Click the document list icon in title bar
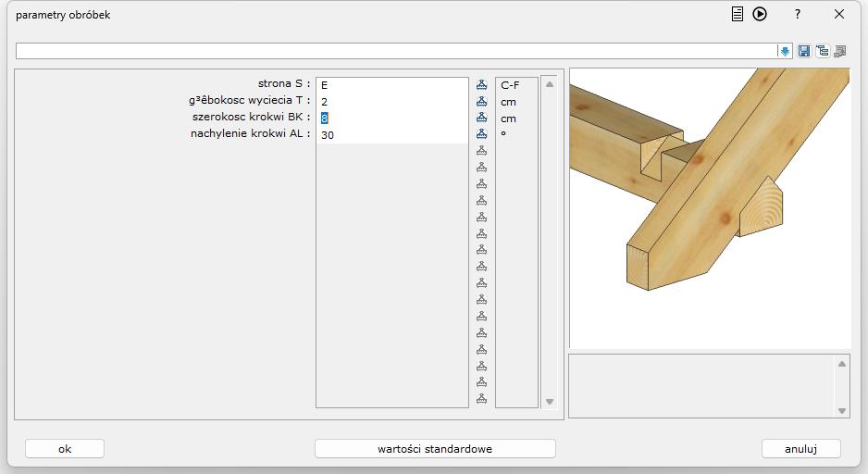 (738, 15)
